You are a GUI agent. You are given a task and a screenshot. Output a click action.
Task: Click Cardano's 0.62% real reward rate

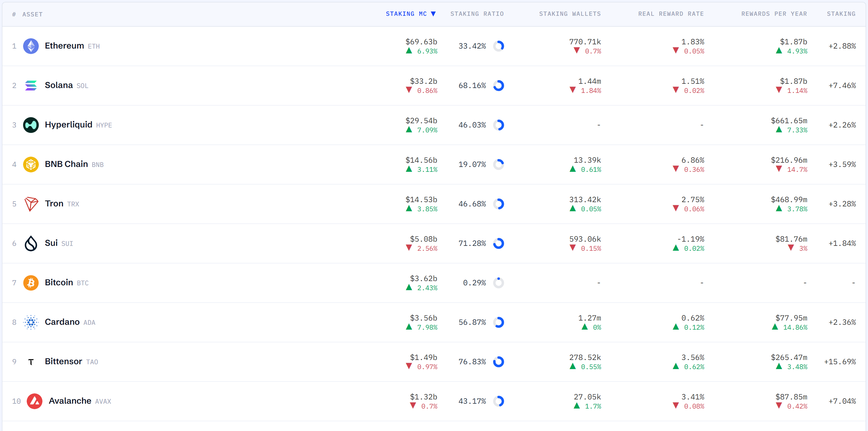click(693, 318)
